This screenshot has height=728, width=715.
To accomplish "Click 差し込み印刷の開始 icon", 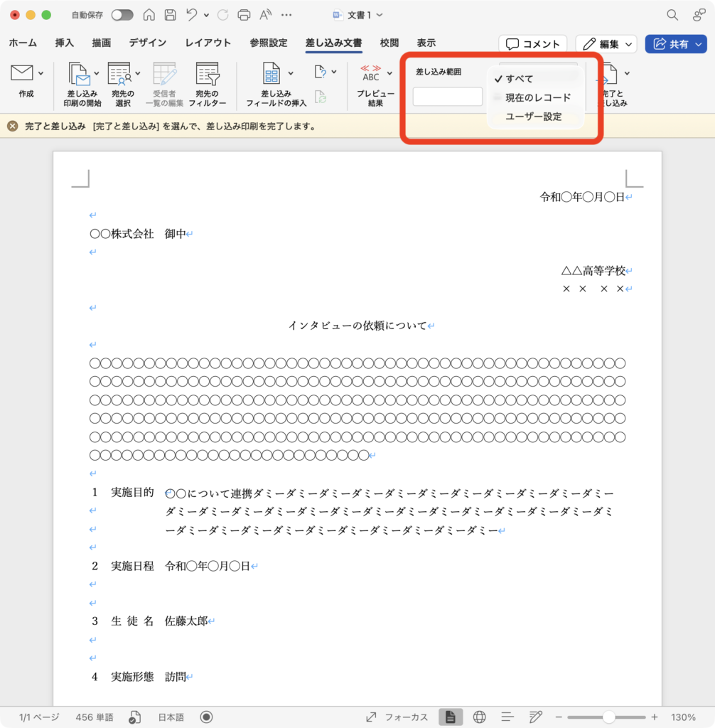I will click(x=79, y=75).
